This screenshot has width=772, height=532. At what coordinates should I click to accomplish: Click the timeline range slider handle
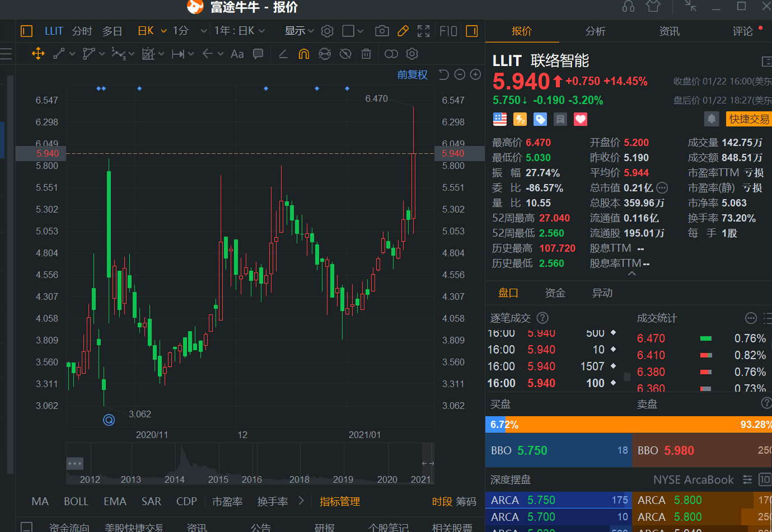tap(428, 463)
